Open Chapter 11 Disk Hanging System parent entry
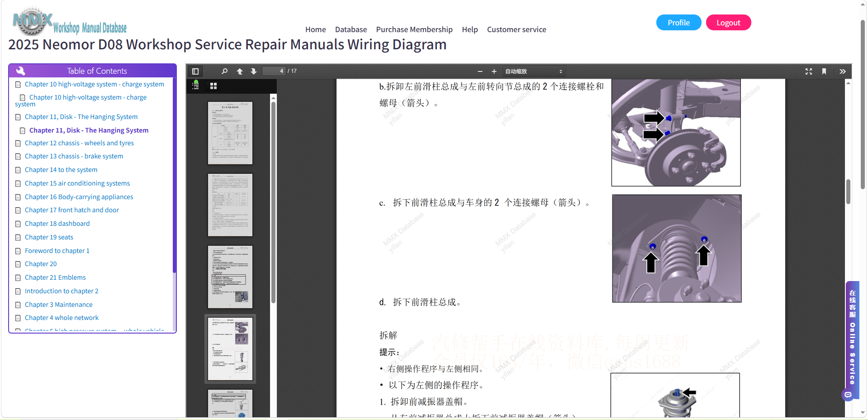This screenshot has width=868, height=420. [81, 117]
